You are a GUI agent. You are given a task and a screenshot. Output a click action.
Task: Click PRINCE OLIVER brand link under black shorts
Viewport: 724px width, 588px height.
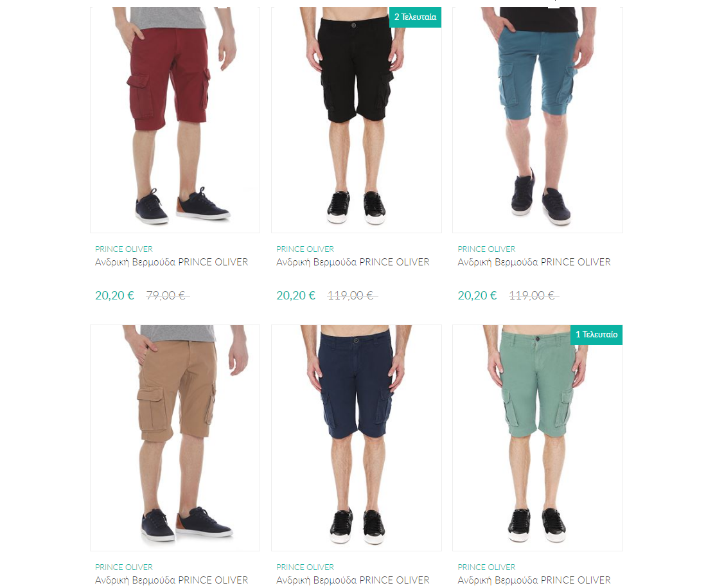click(305, 249)
